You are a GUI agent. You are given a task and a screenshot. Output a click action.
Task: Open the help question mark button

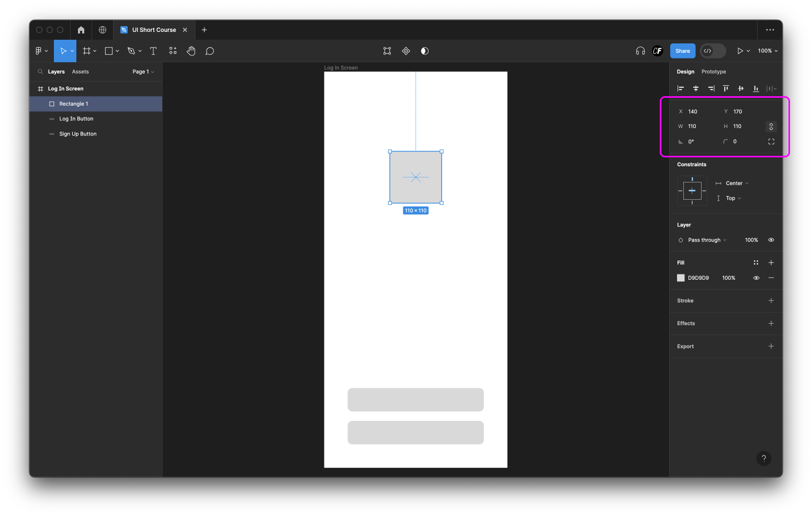pos(764,458)
